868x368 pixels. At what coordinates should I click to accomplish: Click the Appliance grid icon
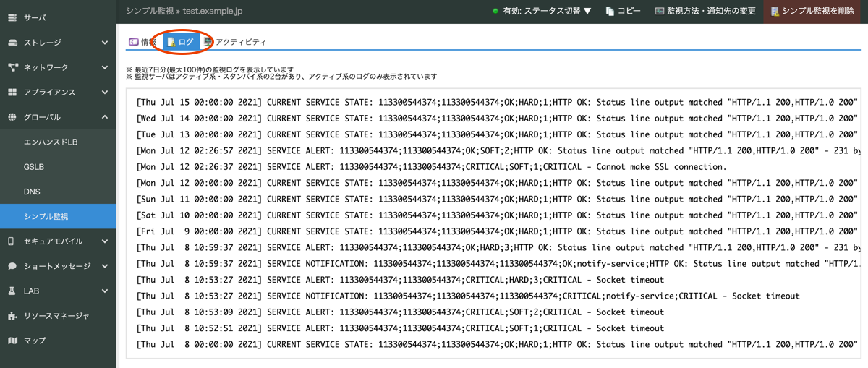click(12, 93)
